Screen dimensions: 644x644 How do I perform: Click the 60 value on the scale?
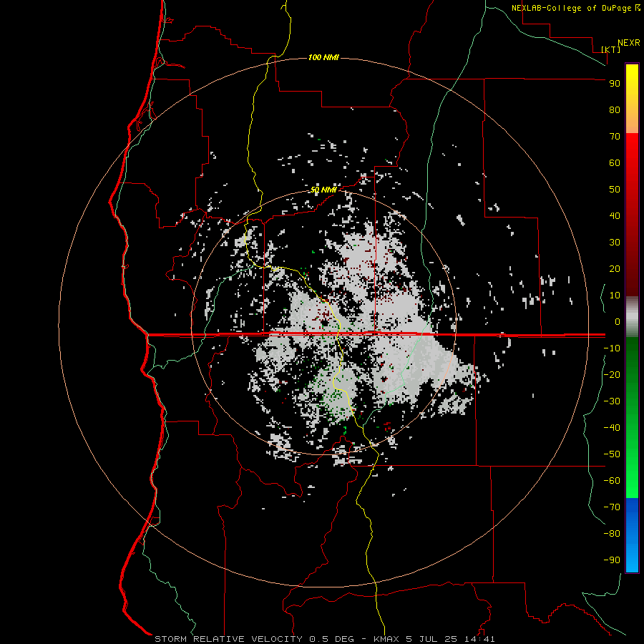[x=615, y=163]
